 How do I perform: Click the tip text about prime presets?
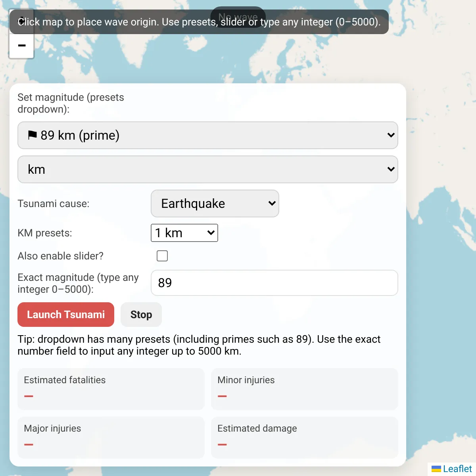tap(199, 345)
